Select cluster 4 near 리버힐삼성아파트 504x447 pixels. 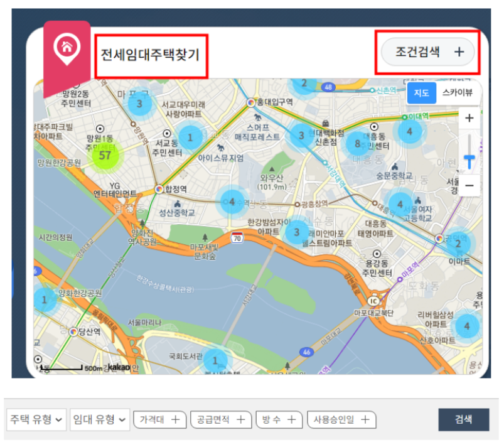(467, 326)
